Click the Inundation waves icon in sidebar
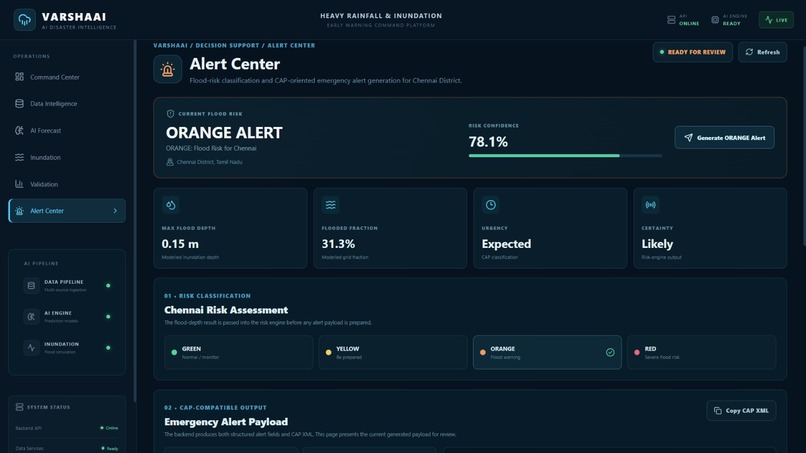Viewport: 806px width, 453px height. click(x=19, y=157)
